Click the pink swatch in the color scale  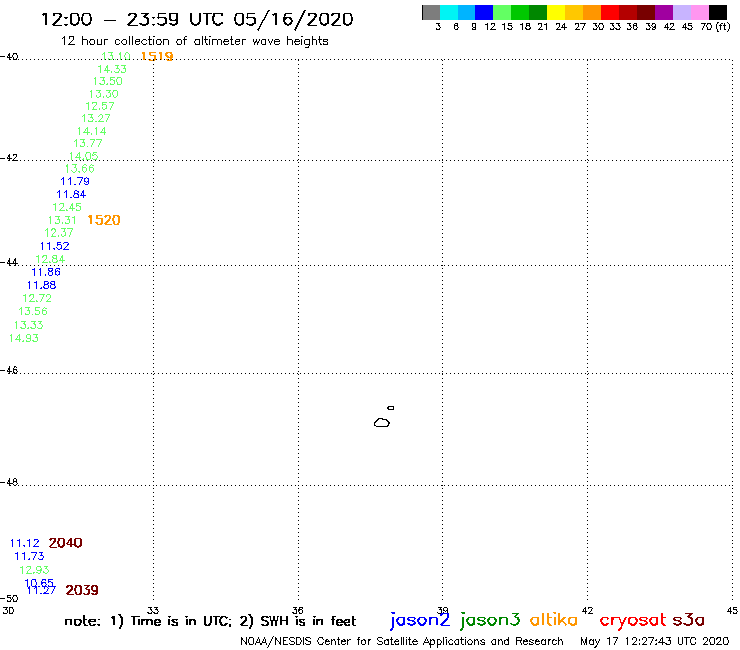coord(699,12)
